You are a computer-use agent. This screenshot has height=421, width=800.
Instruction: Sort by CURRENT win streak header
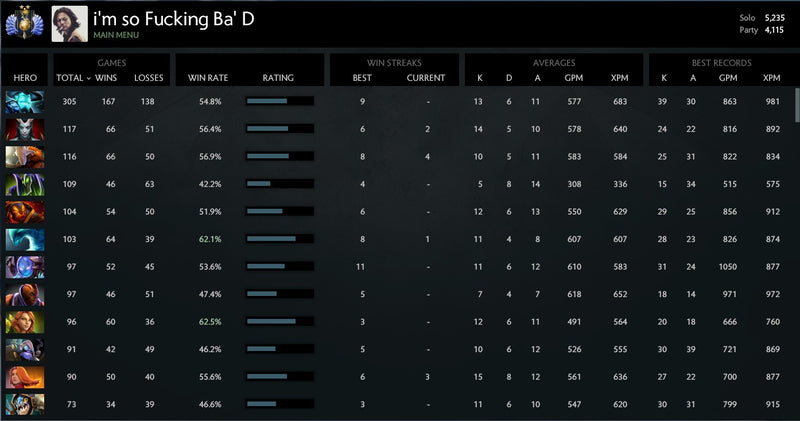pyautogui.click(x=426, y=77)
